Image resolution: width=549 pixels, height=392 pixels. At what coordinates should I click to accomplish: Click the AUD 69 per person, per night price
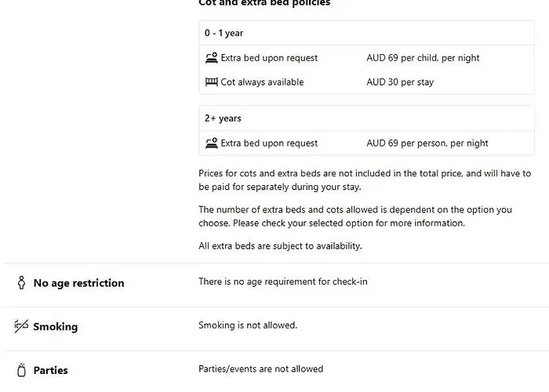[427, 143]
